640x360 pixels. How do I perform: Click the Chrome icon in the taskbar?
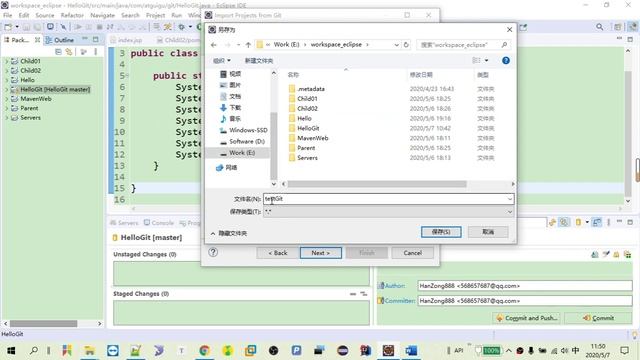(204, 350)
